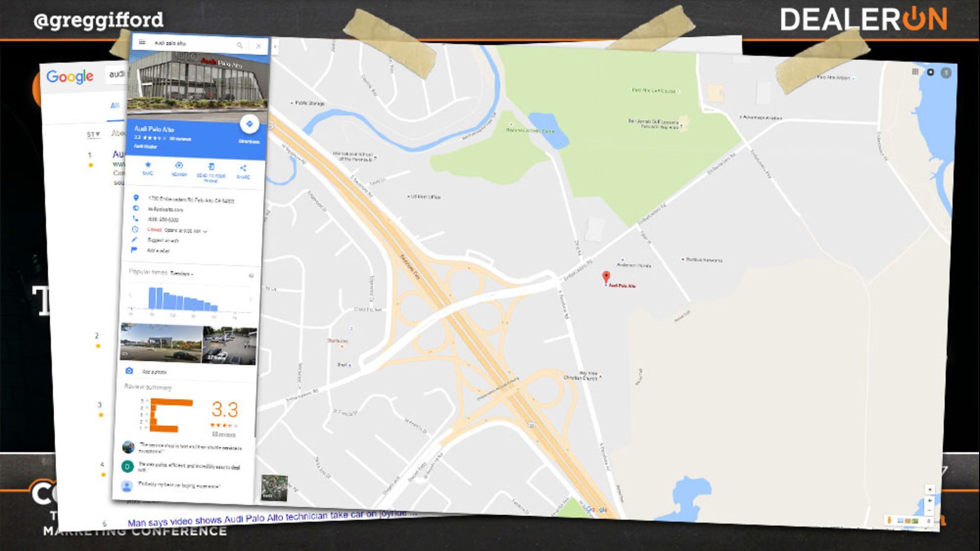Viewport: 980px width, 551px height.
Task: Click the Popular times help icon
Action: 251,276
